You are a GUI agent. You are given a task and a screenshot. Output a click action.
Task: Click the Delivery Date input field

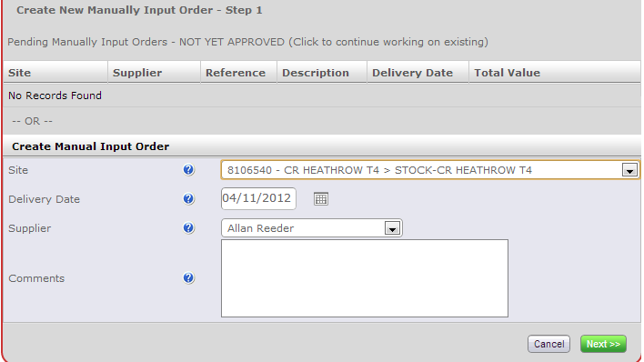point(258,198)
